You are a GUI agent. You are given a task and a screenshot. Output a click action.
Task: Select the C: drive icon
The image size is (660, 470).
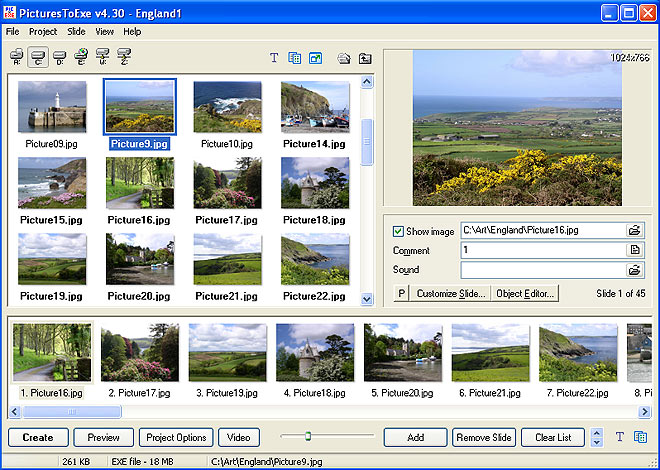click(x=39, y=58)
